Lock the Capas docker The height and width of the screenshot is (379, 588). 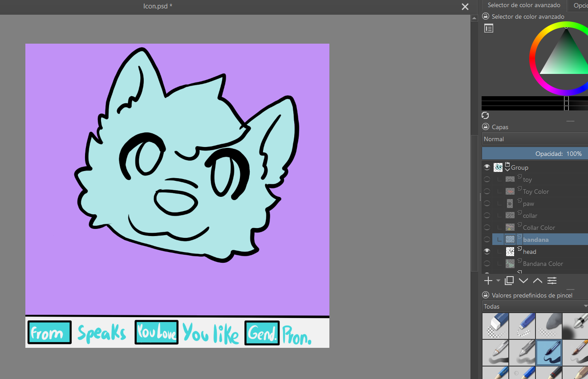coord(486,127)
